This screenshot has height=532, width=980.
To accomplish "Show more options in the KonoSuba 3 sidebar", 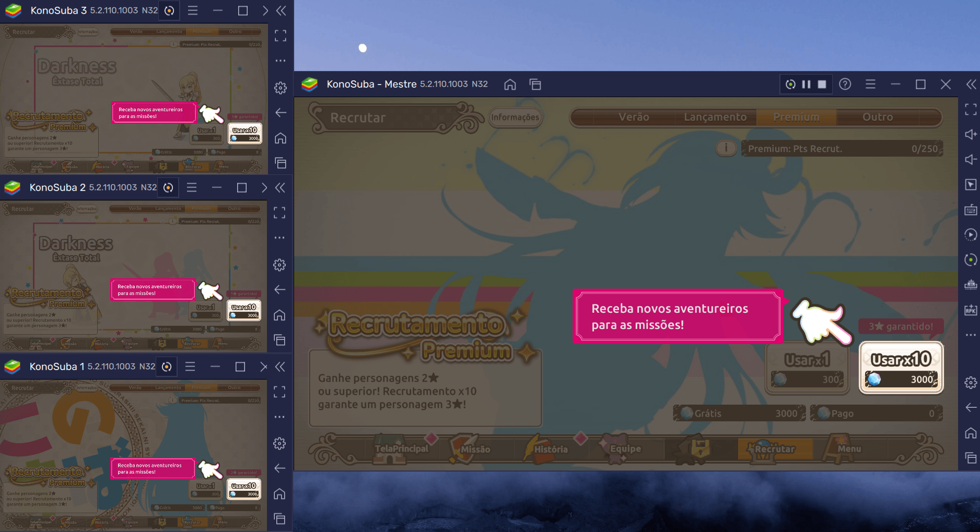I will pyautogui.click(x=281, y=61).
